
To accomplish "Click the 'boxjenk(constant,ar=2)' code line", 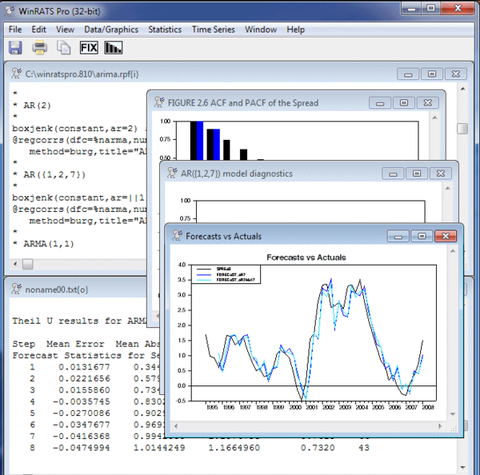I will pyautogui.click(x=75, y=129).
